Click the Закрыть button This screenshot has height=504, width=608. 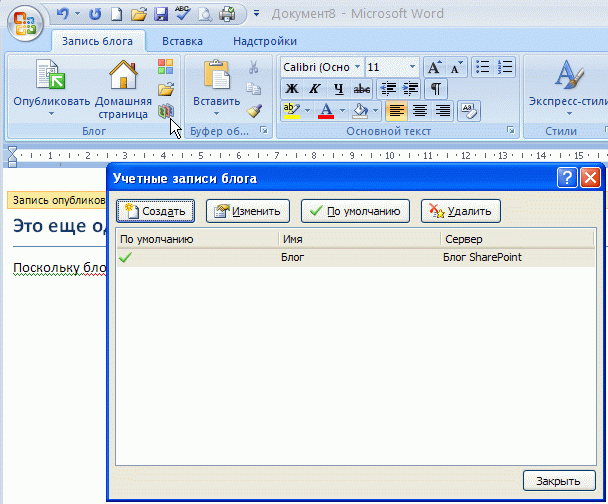[x=558, y=481]
